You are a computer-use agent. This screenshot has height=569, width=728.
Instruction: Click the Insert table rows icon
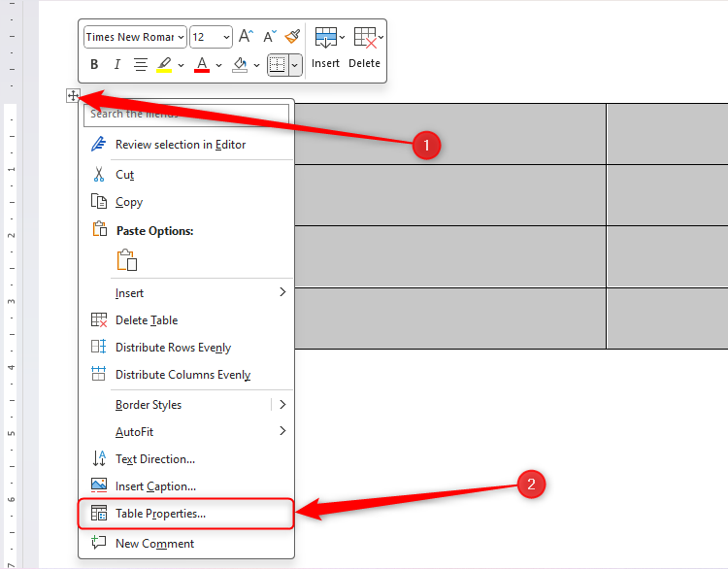(326, 37)
